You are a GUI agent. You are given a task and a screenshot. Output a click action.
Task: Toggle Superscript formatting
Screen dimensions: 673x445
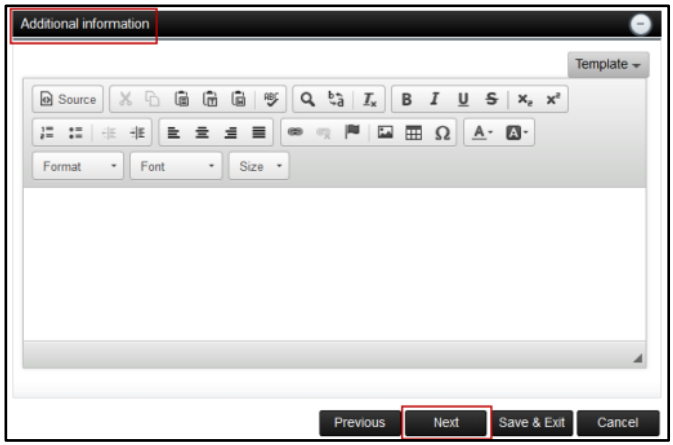click(x=553, y=99)
